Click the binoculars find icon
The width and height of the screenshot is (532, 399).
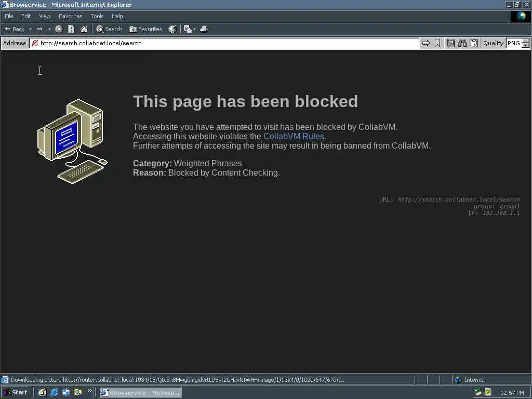[x=462, y=43]
